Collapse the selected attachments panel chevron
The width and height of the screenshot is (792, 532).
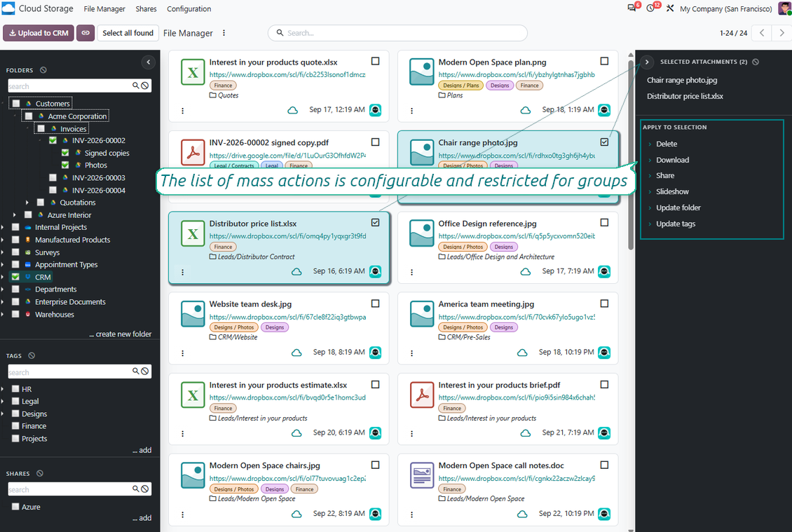646,62
